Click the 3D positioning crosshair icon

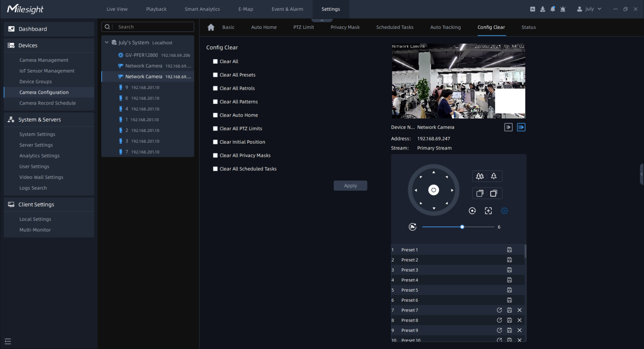(488, 211)
